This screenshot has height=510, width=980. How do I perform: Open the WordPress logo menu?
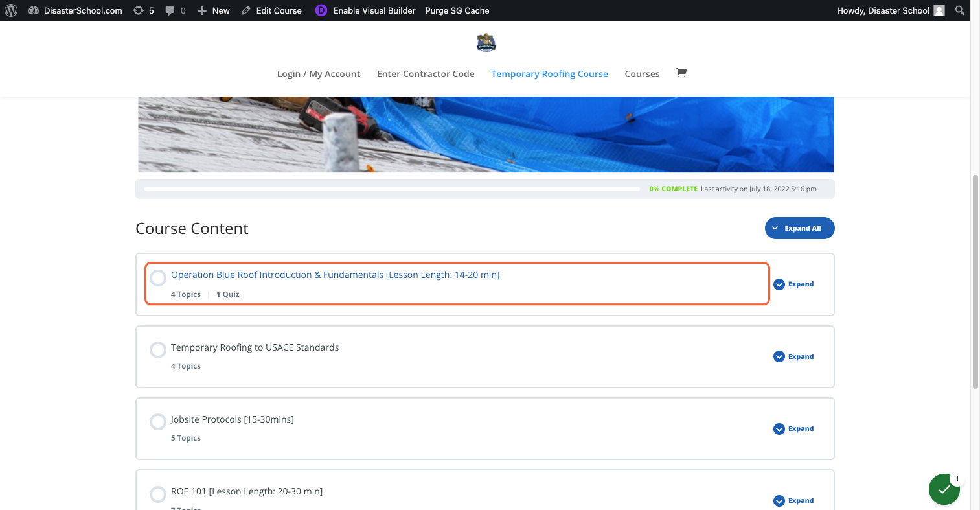pyautogui.click(x=11, y=10)
